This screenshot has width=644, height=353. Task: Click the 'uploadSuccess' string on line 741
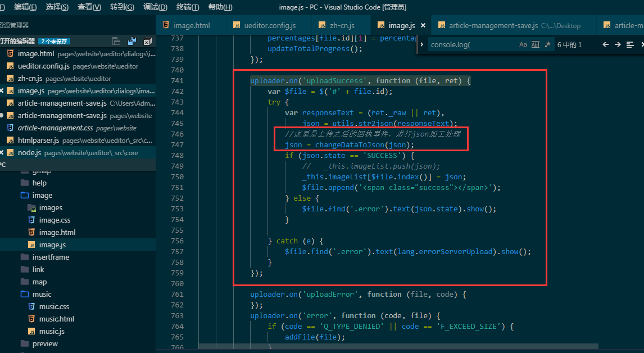click(x=334, y=80)
